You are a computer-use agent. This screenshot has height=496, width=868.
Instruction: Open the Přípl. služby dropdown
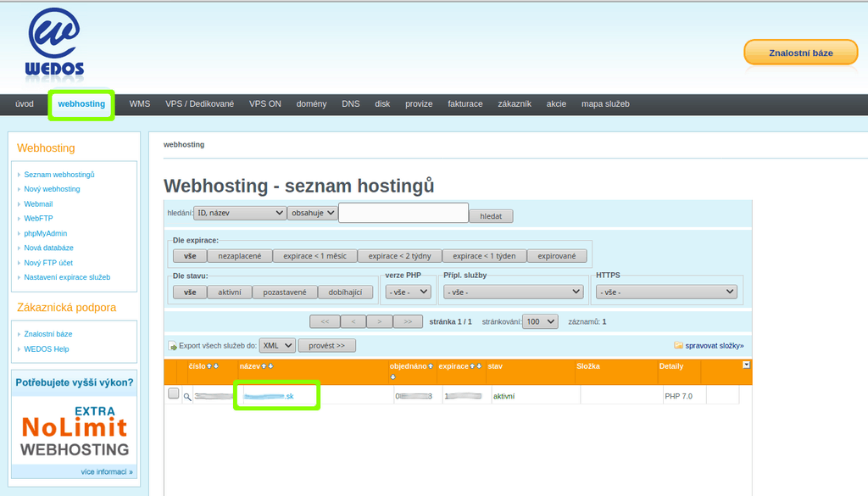514,292
